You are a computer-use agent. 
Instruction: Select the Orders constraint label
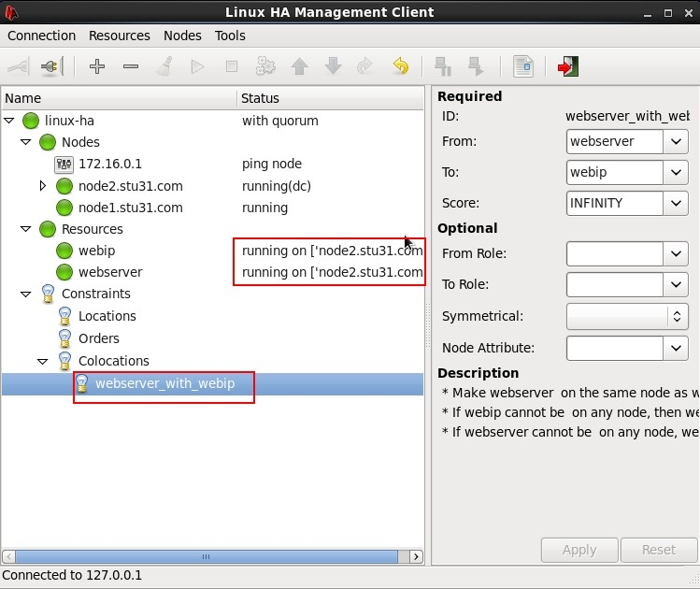pos(99,338)
